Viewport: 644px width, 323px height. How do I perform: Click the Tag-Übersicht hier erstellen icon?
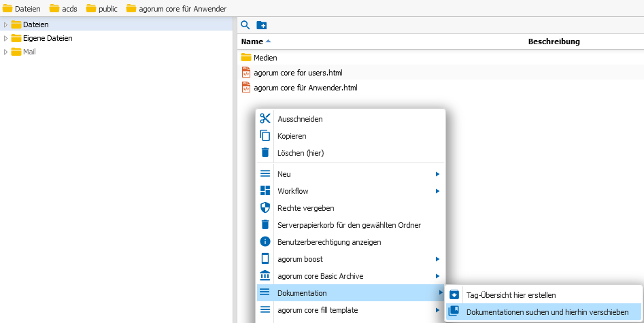(x=454, y=294)
